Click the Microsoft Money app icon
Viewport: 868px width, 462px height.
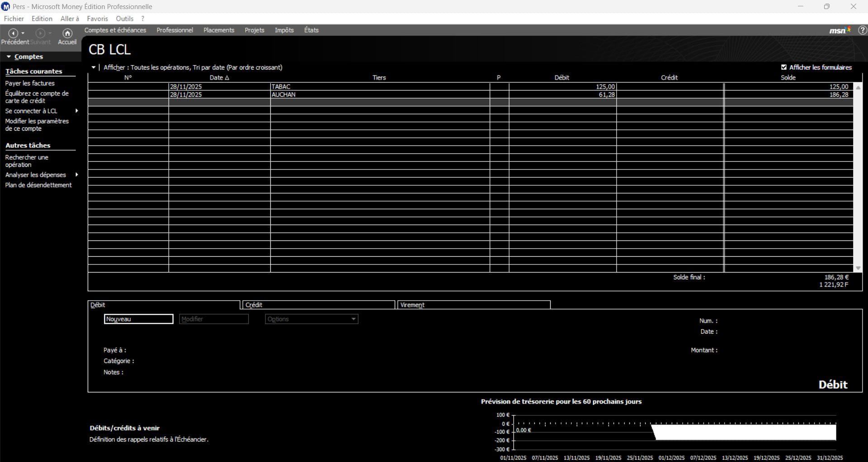pyautogui.click(x=6, y=6)
